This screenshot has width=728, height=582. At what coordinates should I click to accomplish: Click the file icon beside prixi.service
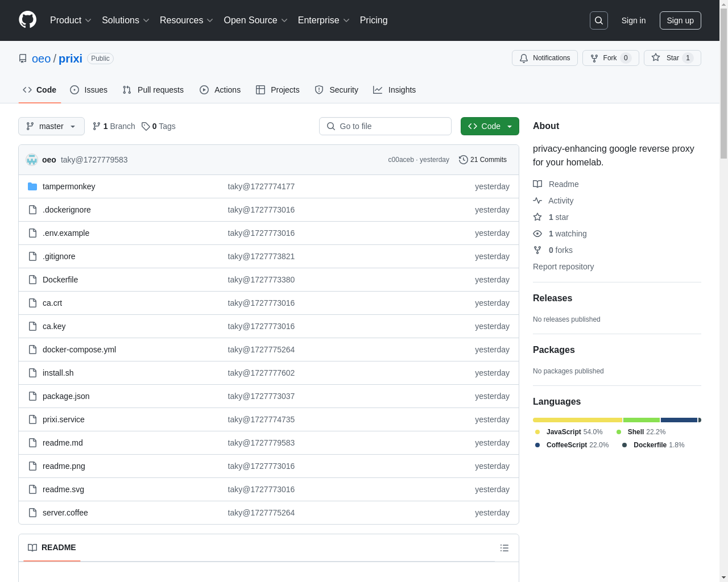pyautogui.click(x=32, y=419)
